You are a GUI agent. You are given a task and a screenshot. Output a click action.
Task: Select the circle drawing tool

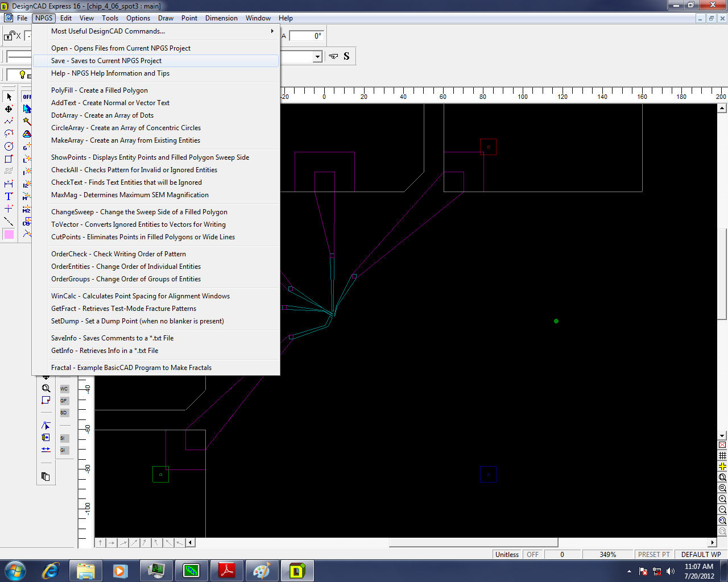[9, 146]
